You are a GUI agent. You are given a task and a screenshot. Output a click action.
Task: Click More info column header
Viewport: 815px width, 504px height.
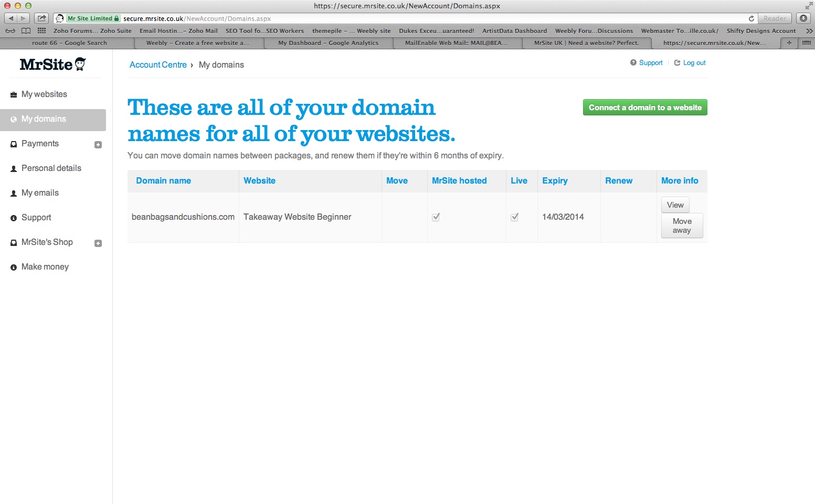pyautogui.click(x=680, y=180)
